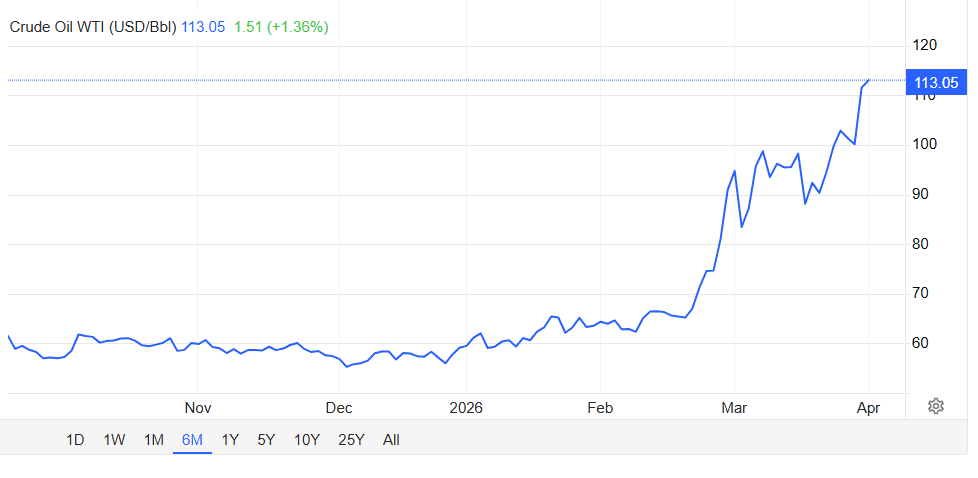Click the Feb label on time axis
Viewport: 978px width, 478px height.
600,408
